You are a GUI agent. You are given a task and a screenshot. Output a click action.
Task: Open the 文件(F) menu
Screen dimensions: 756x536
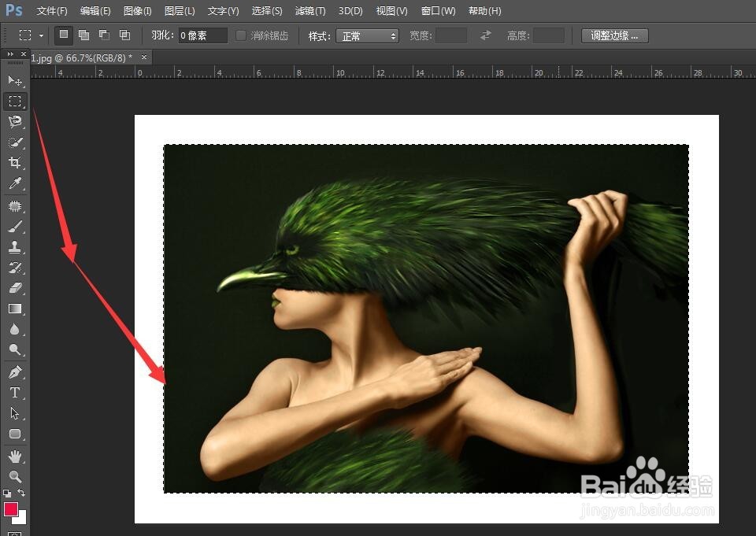pos(52,10)
